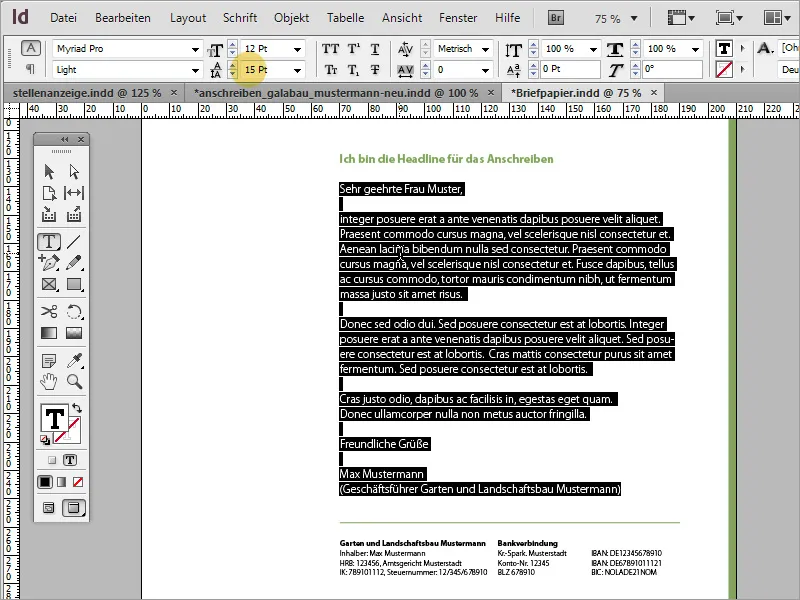Screen dimensions: 800x600
Task: Open the view options dropdown
Action: (x=682, y=18)
